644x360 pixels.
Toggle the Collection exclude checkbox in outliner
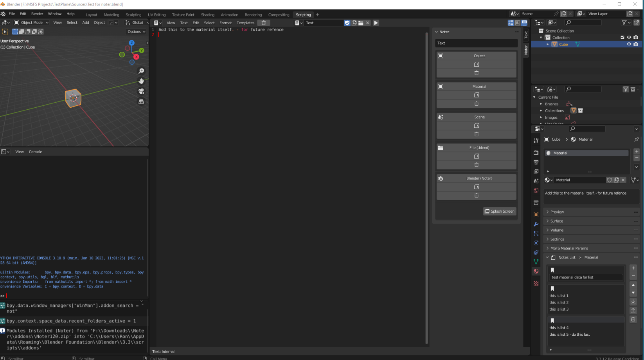click(x=622, y=38)
